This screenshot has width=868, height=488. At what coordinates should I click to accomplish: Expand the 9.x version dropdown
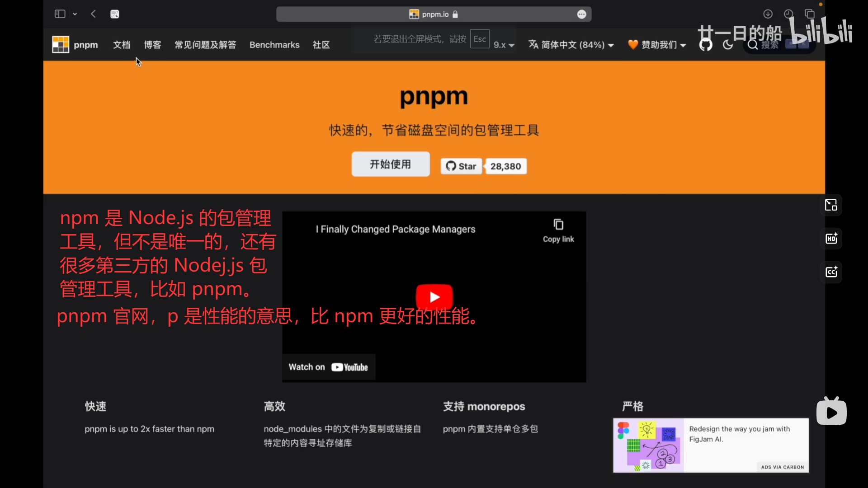[504, 45]
